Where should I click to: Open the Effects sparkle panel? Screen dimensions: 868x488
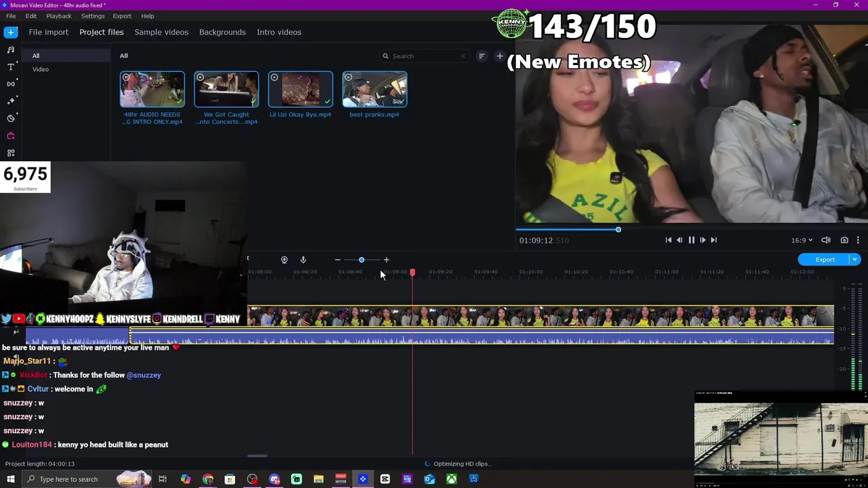[x=11, y=101]
